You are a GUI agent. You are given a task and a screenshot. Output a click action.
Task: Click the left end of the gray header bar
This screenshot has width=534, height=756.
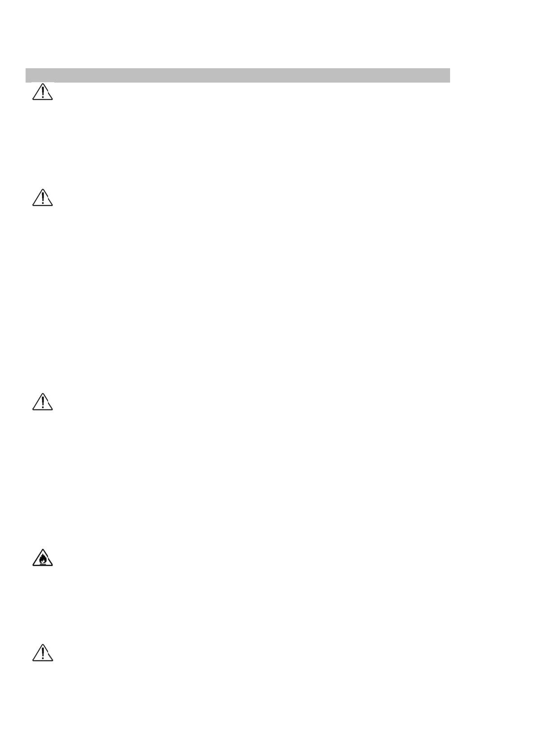pyautogui.click(x=28, y=75)
